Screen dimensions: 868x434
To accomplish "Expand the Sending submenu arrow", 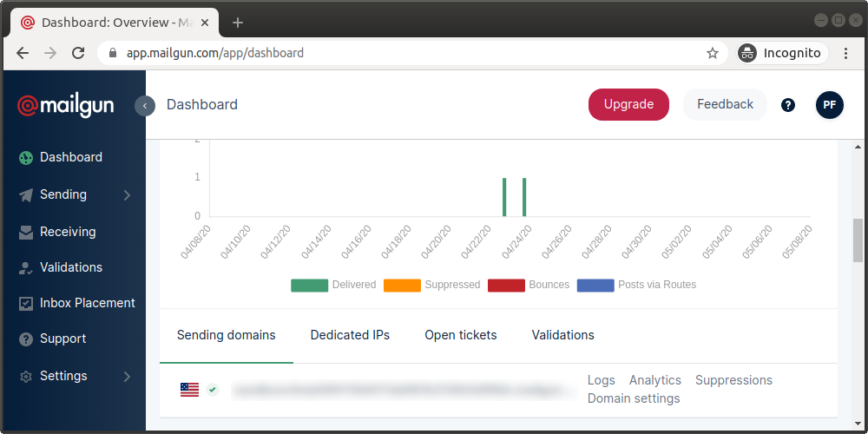I will (127, 195).
